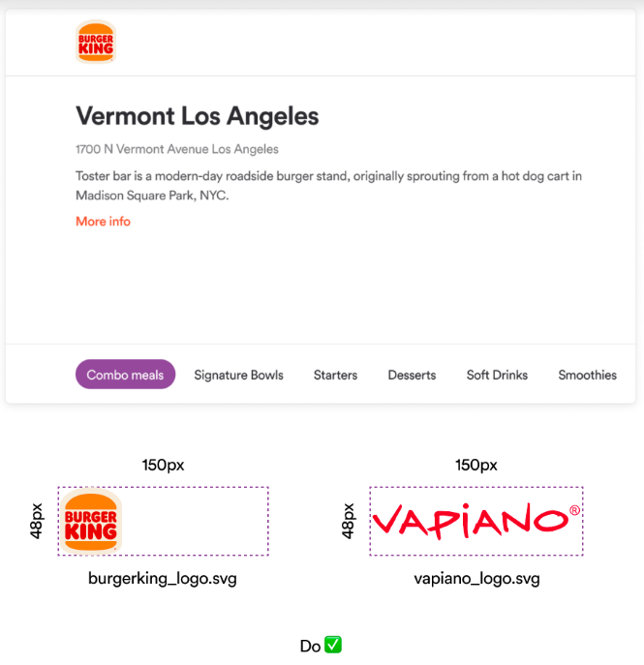Click the Vapiano logo example
This screenshot has width=644, height=665.
[x=476, y=521]
